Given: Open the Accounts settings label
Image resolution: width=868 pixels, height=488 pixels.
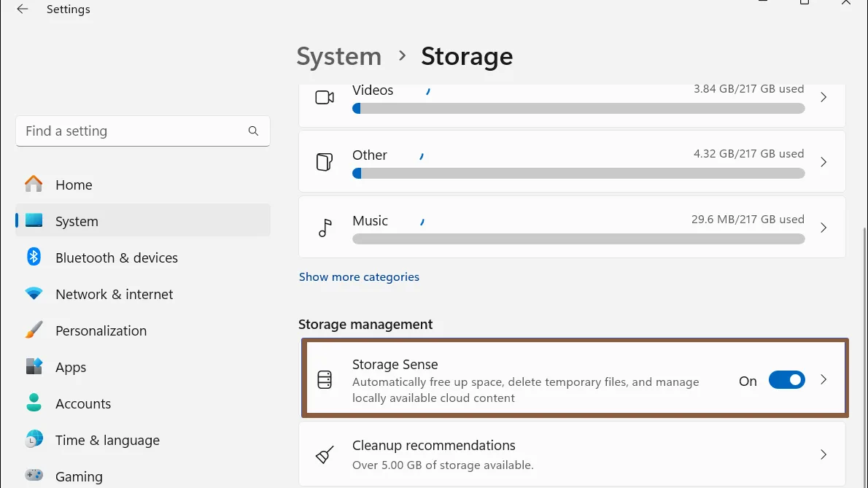Looking at the screenshot, I should click(83, 403).
